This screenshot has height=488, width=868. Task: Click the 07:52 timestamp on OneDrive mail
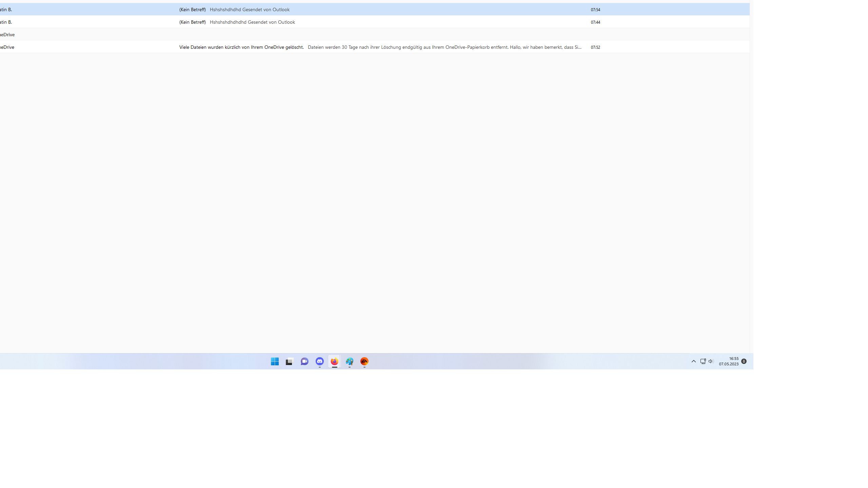595,47
